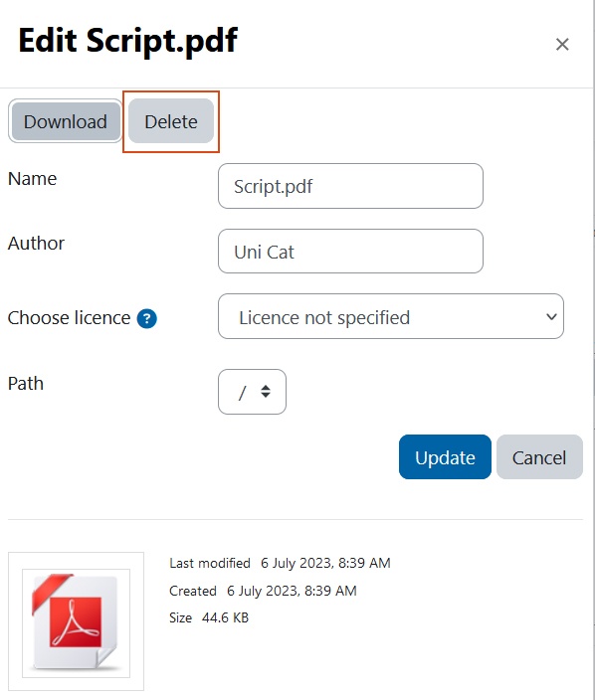Click the Choose licence label
The height and width of the screenshot is (700, 595).
tap(70, 318)
